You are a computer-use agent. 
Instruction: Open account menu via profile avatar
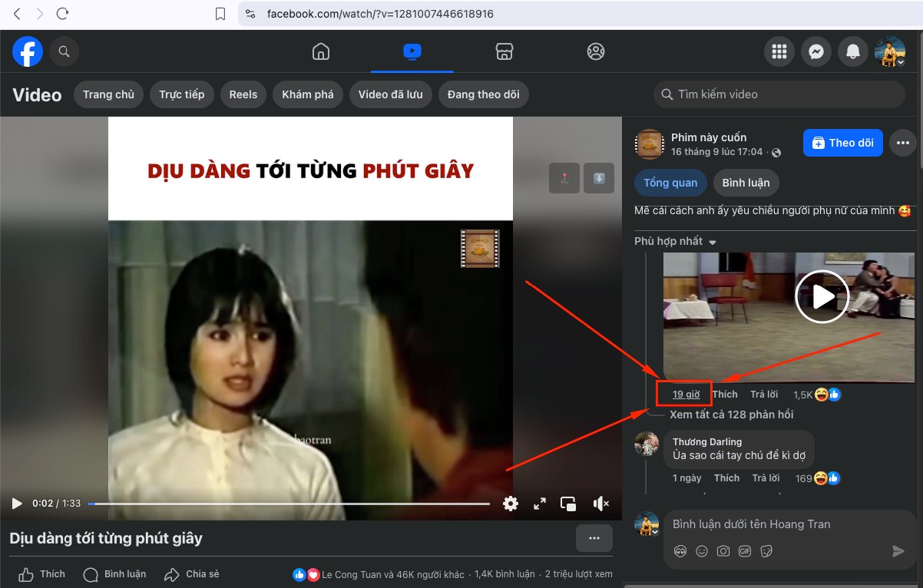pos(890,51)
